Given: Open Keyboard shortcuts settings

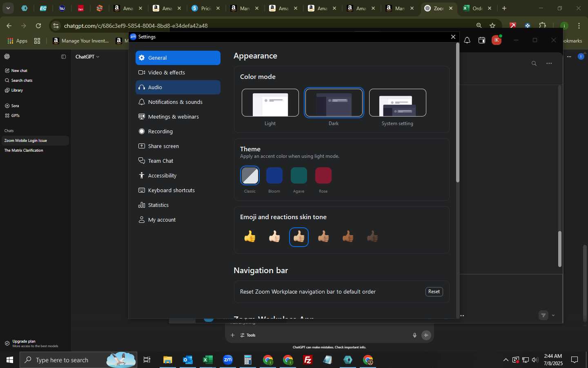Looking at the screenshot, I should tap(178, 190).
